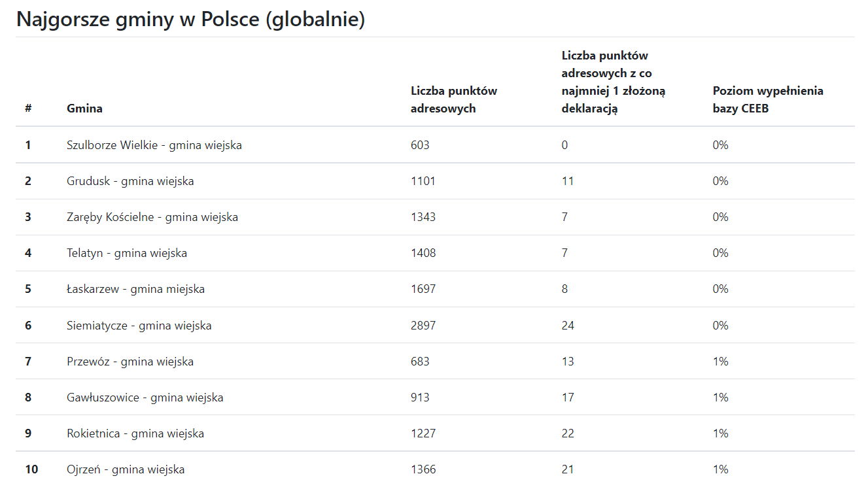The width and height of the screenshot is (868, 491).
Task: Click Zaręby Kościelne gmina name
Action: pos(152,217)
